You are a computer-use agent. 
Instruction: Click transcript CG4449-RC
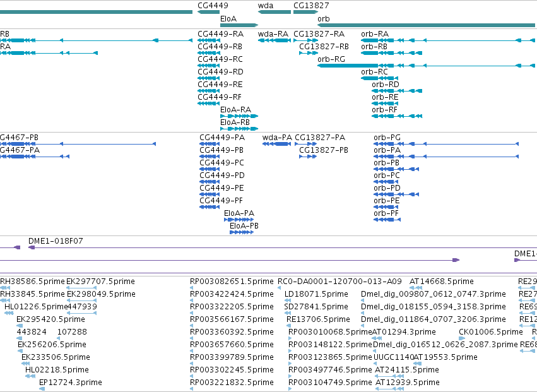point(209,66)
